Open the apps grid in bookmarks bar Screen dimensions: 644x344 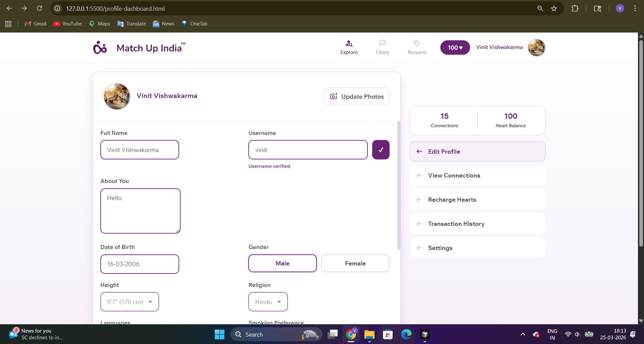tap(8, 24)
